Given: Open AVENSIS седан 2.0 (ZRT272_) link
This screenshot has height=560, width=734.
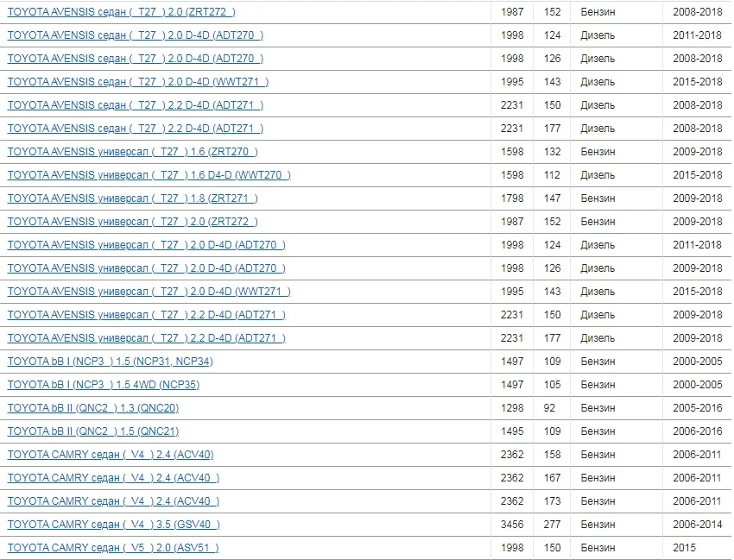Looking at the screenshot, I should tap(121, 12).
